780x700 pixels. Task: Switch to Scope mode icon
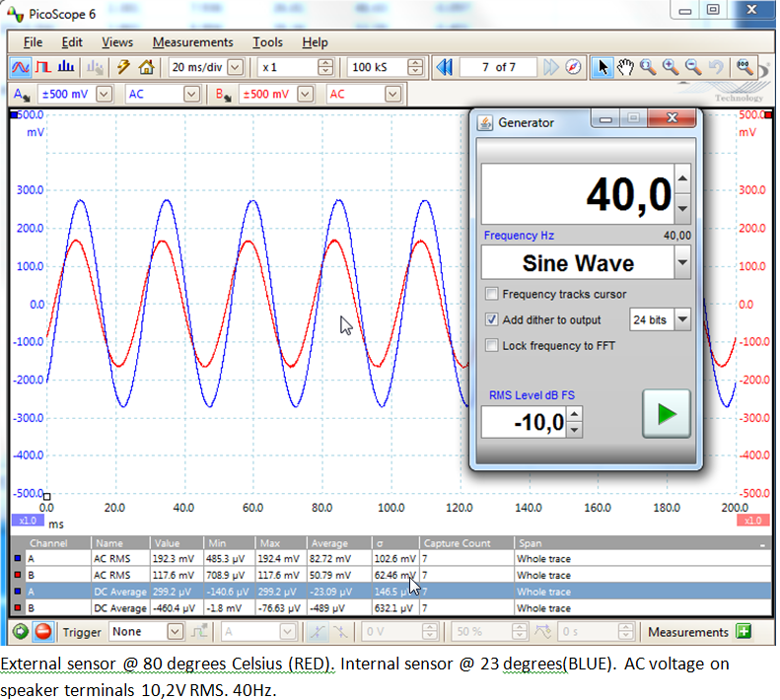(20, 67)
